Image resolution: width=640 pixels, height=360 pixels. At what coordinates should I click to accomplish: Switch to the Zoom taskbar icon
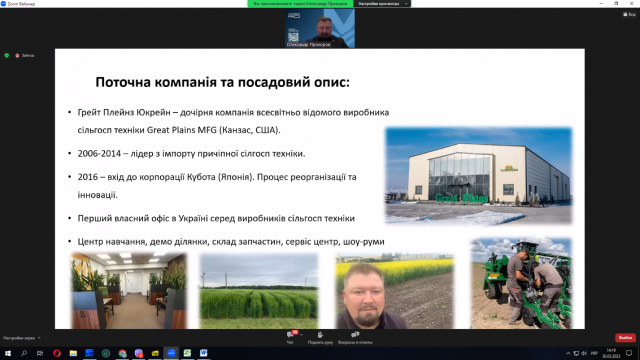point(171,353)
